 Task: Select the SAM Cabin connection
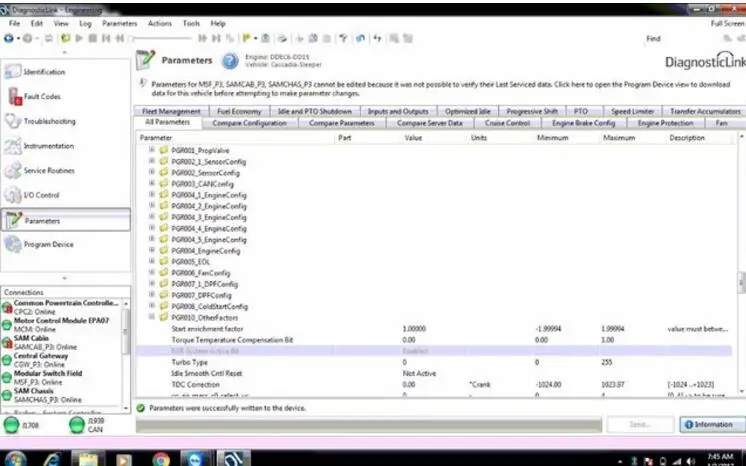click(61, 342)
